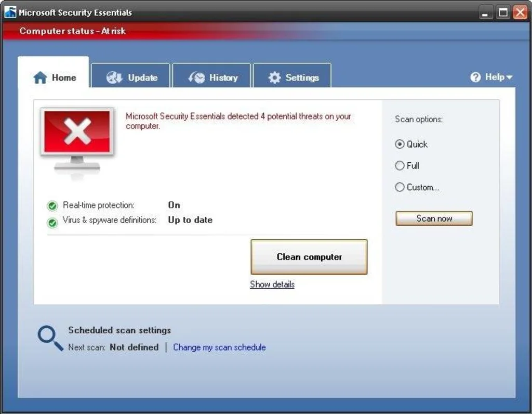
Task: Click green check beside Virus & spyware definitions
Action: point(52,223)
